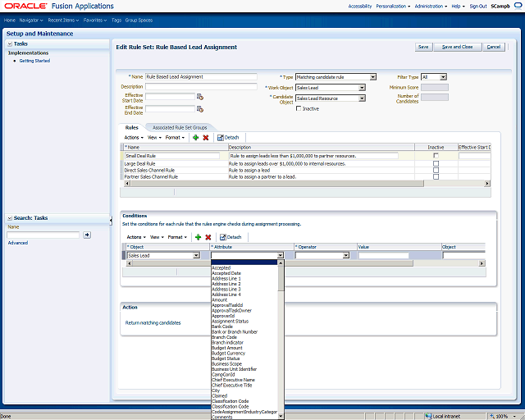Collapse the Tasks panel expander
Image resolution: width=525 pixels, height=420 pixels.
[x=10, y=43]
